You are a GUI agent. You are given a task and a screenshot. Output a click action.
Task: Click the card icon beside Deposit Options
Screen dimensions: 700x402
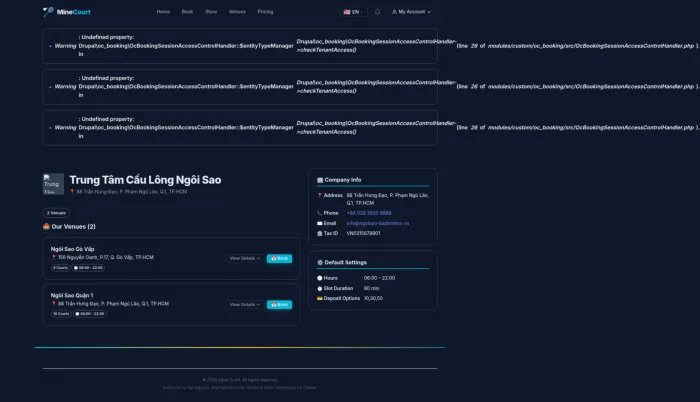click(x=320, y=298)
